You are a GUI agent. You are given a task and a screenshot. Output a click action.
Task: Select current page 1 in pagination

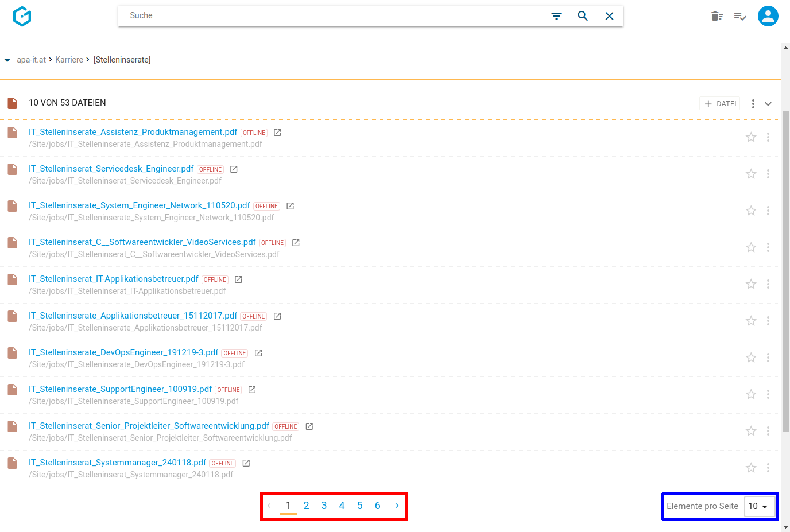click(288, 506)
